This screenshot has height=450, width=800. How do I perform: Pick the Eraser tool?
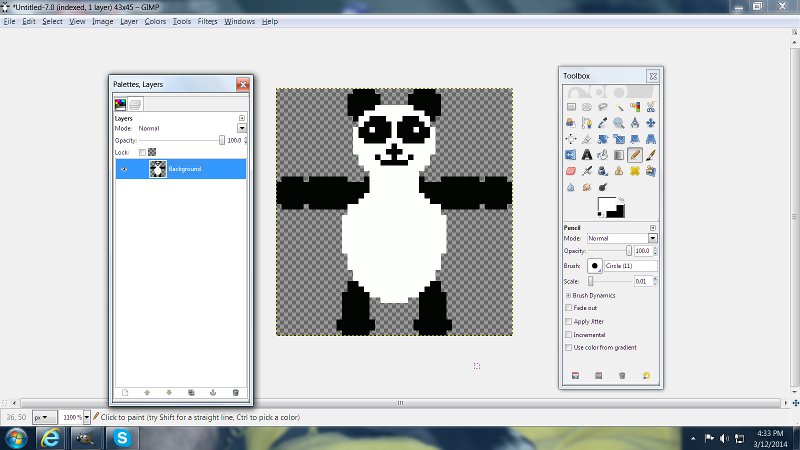point(571,171)
